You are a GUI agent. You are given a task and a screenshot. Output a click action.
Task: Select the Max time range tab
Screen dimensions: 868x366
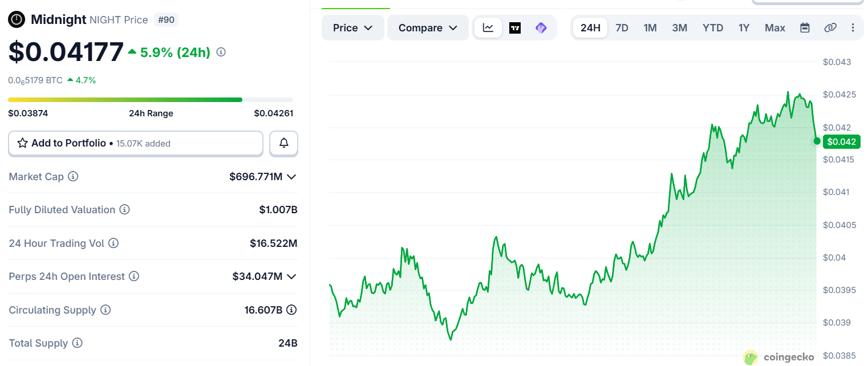click(x=775, y=28)
